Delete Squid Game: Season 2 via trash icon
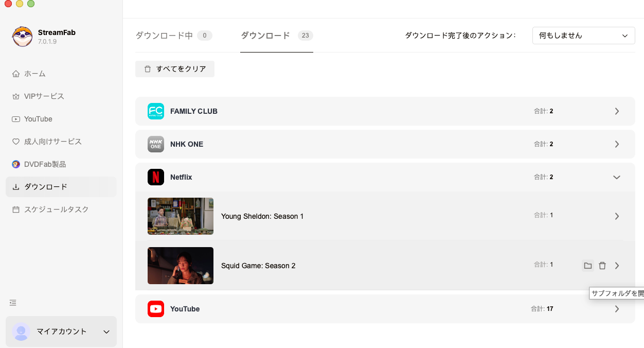The height and width of the screenshot is (348, 644). 602,266
